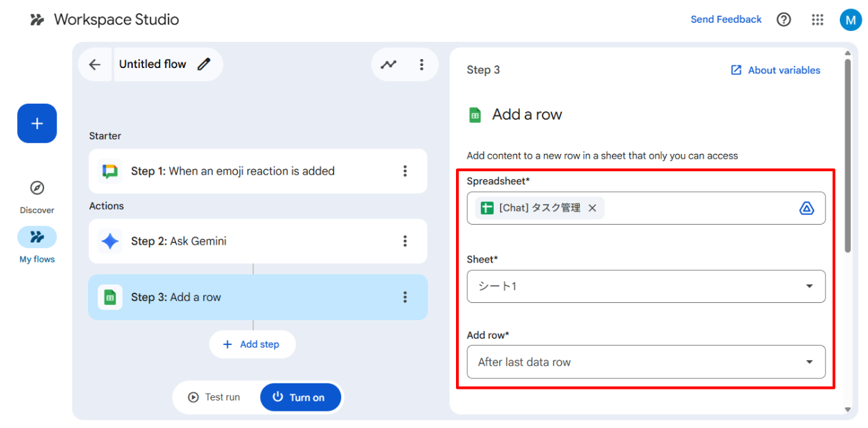Click the blue create new flow plus button
The height and width of the screenshot is (428, 868).
point(37,124)
